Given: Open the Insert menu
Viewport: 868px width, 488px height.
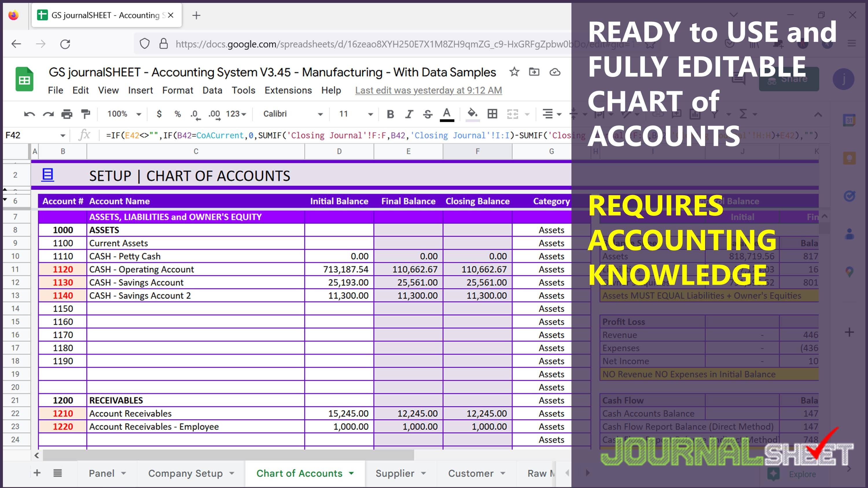Looking at the screenshot, I should (x=140, y=90).
